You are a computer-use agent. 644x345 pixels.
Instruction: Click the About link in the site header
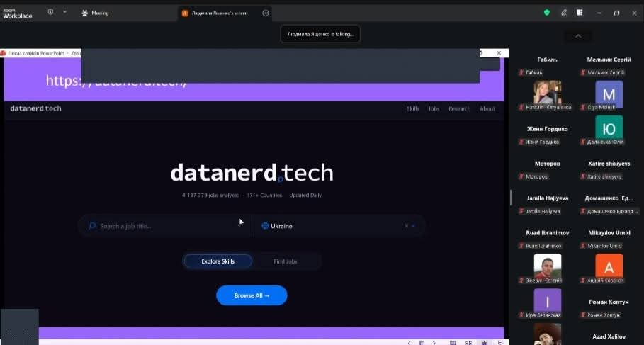[x=487, y=108]
